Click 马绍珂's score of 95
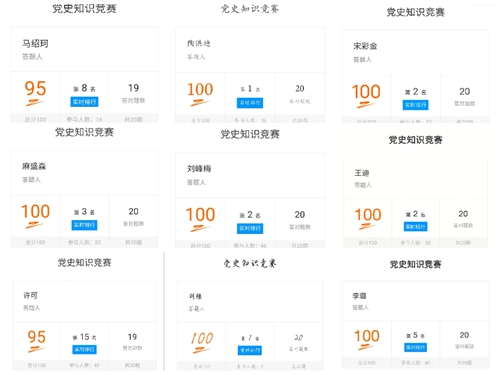The image size is (500, 375). [x=35, y=89]
